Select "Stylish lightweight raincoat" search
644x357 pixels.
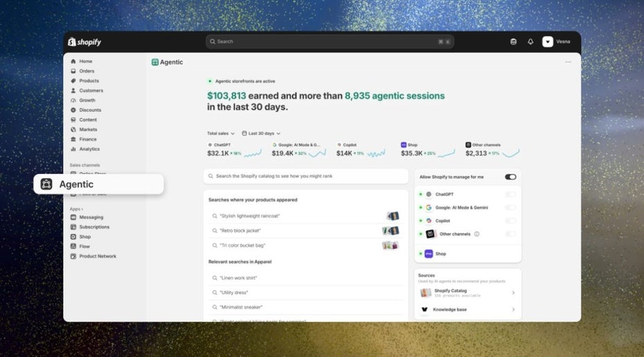[x=305, y=216]
